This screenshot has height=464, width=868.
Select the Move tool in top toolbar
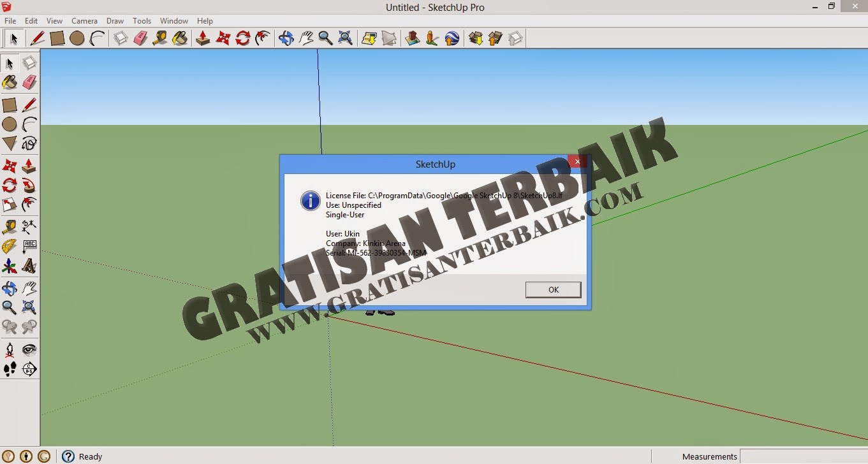[x=223, y=39]
